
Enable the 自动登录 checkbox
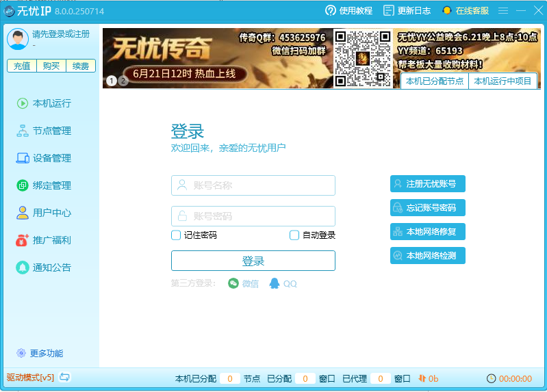pos(294,235)
